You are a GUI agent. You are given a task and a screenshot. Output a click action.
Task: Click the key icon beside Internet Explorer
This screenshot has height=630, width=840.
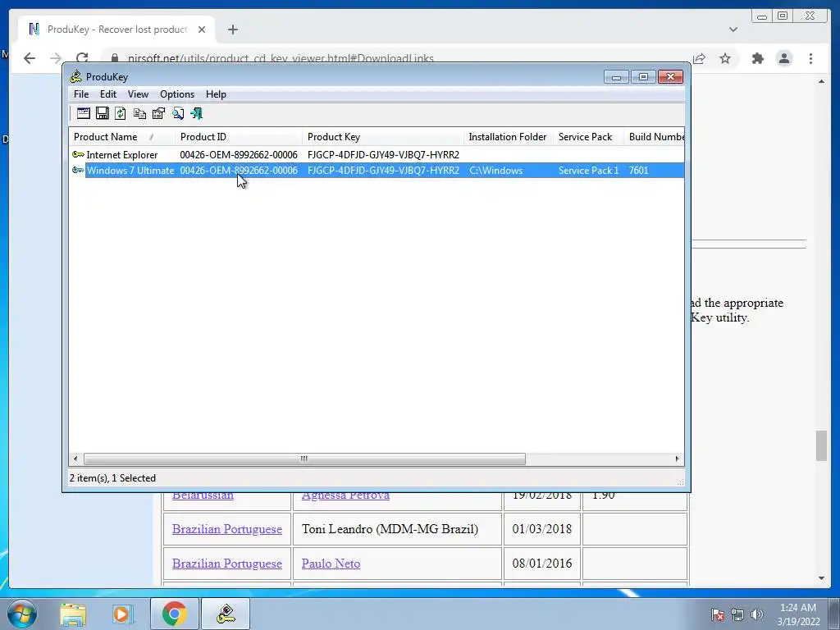(78, 154)
